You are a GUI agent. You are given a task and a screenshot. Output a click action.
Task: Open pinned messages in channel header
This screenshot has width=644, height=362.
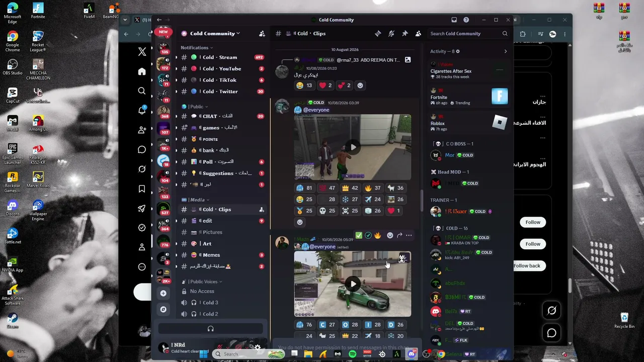tap(405, 34)
